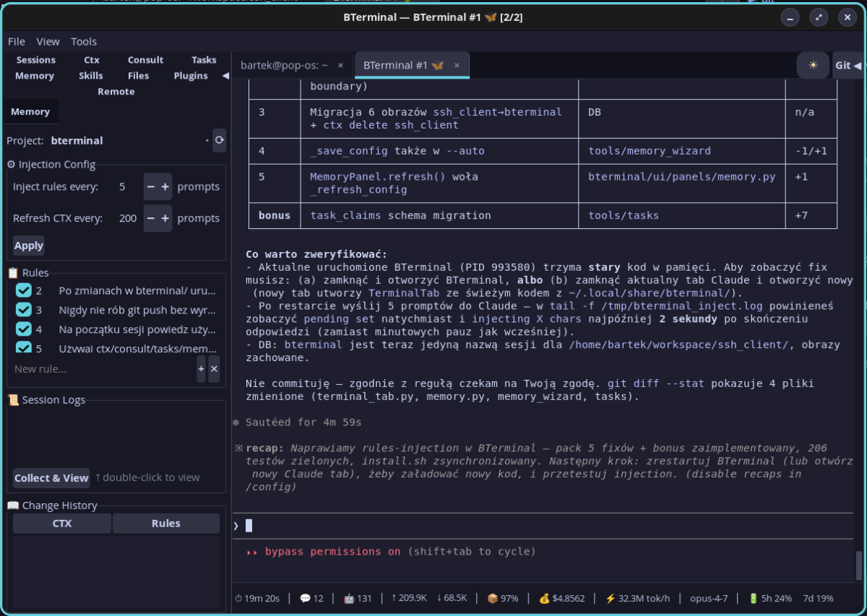Increase Inject rules every value
This screenshot has height=616, width=867.
pyautogui.click(x=165, y=187)
